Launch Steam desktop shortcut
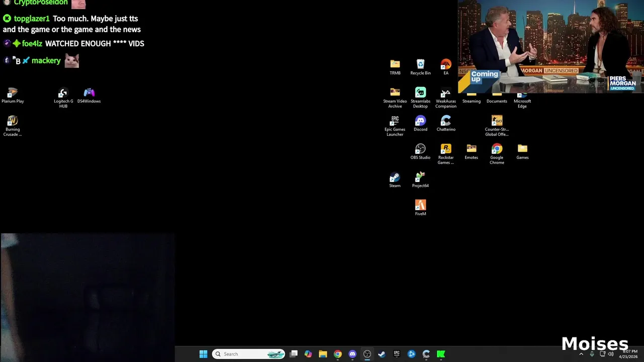 [395, 179]
